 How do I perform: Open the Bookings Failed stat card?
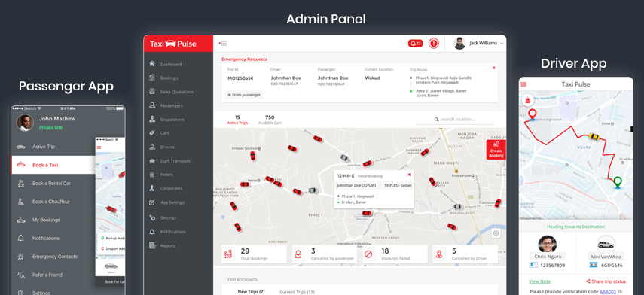tap(395, 254)
